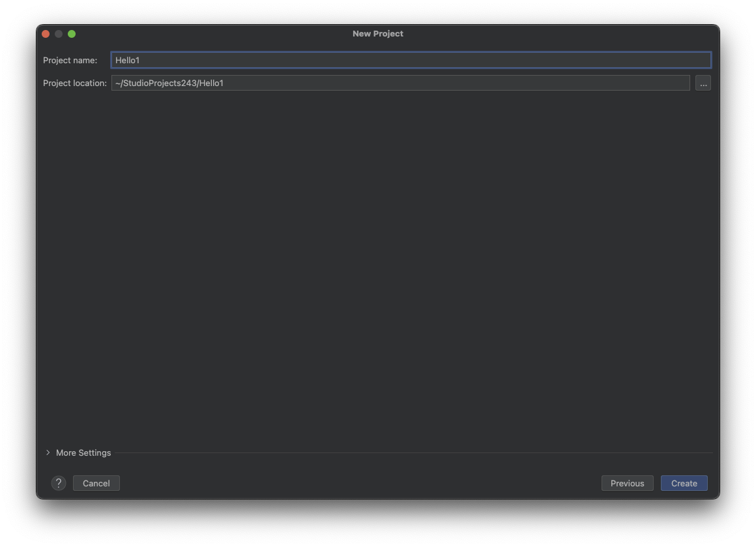Click the separator line beside More Settings
Image resolution: width=756 pixels, height=547 pixels.
411,452
